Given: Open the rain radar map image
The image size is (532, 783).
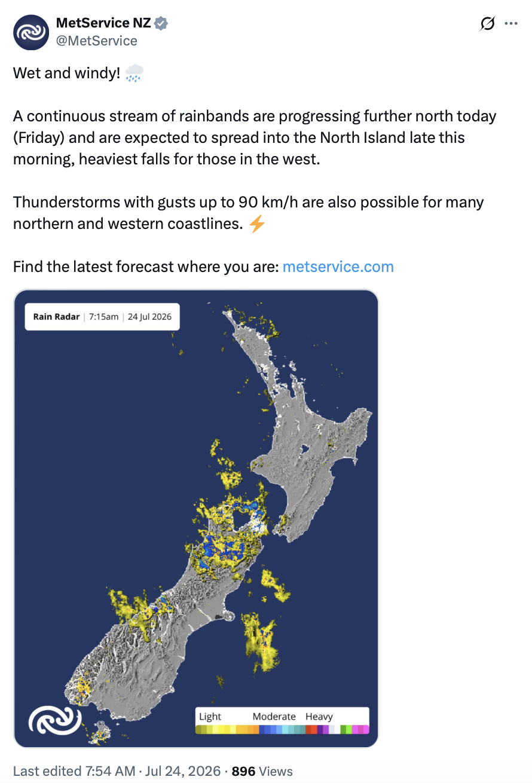Looking at the screenshot, I should point(196,518).
